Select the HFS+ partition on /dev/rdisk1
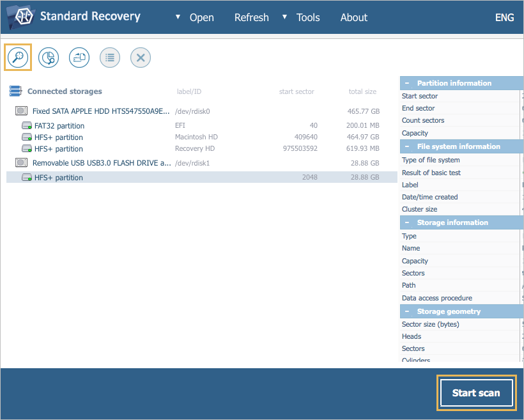The height and width of the screenshot is (420, 524). click(x=59, y=177)
